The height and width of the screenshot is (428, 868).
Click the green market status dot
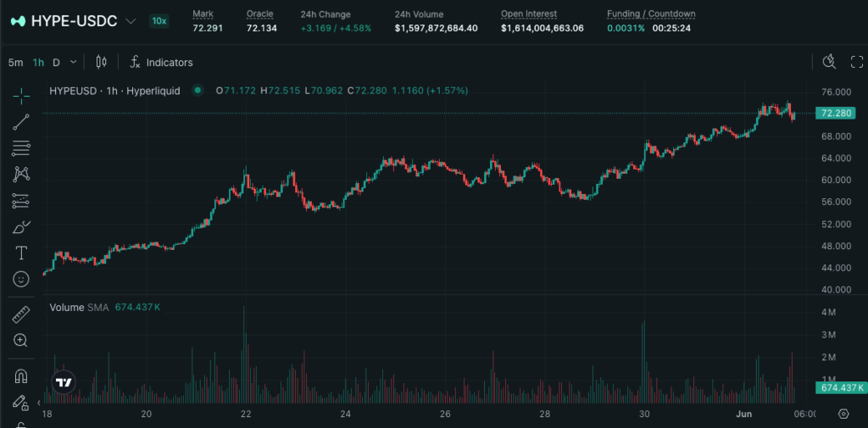click(x=198, y=91)
